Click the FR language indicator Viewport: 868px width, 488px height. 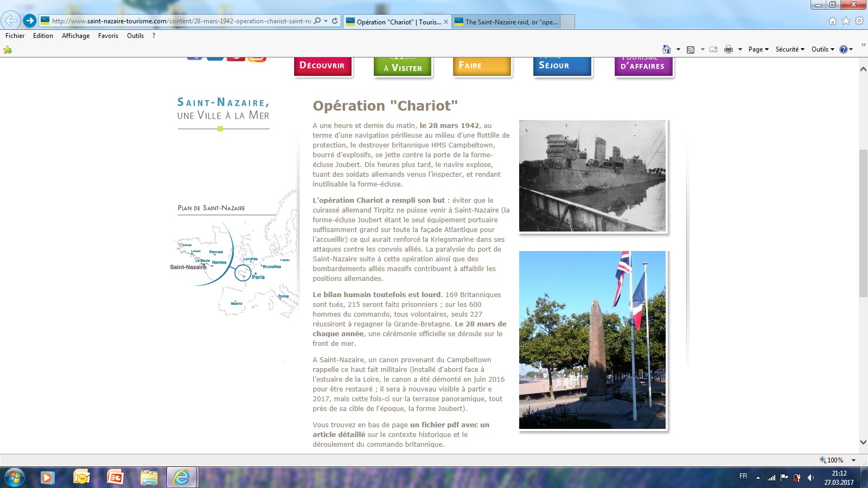click(743, 476)
